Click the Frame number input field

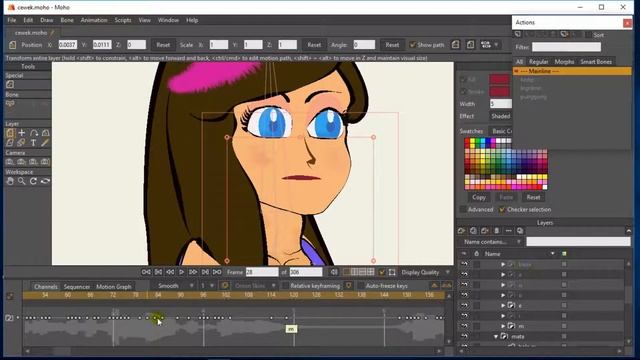(262, 272)
